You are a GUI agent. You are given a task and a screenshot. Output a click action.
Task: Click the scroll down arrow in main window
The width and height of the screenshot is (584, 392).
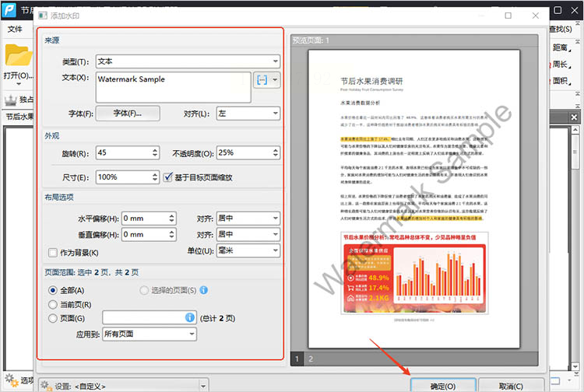tap(575, 366)
